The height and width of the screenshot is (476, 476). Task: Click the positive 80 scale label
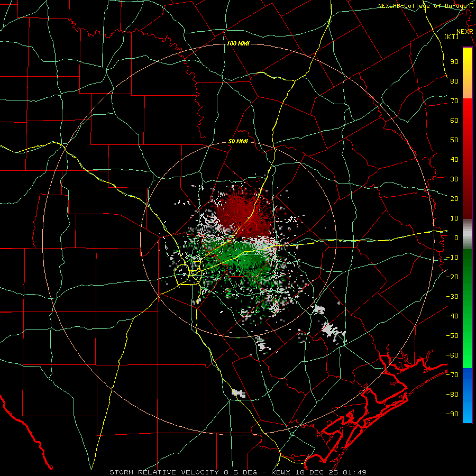click(454, 81)
